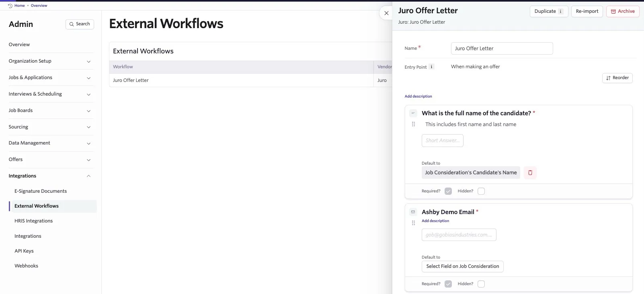Expand Jobs & Applications section

click(x=51, y=78)
